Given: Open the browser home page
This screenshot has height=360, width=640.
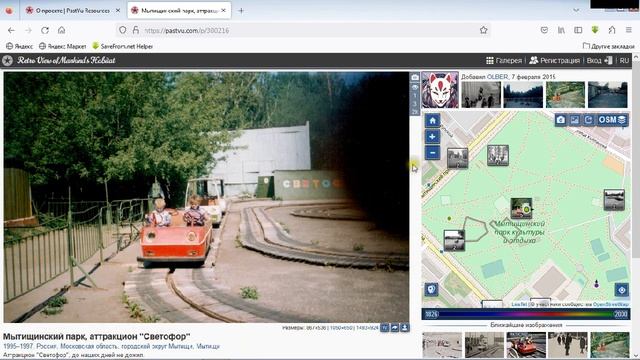Looking at the screenshot, I should 61,30.
